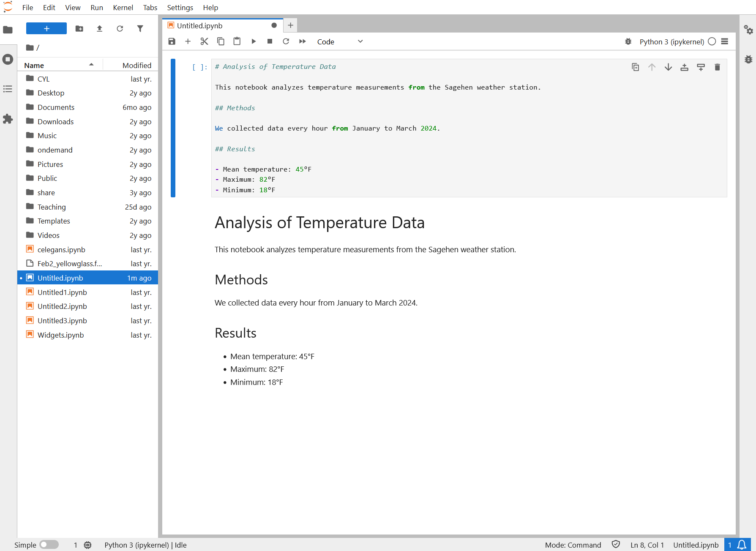The height and width of the screenshot is (551, 756).
Task: Open the Running Terminals and Kernels sidebar
Action: (8, 59)
